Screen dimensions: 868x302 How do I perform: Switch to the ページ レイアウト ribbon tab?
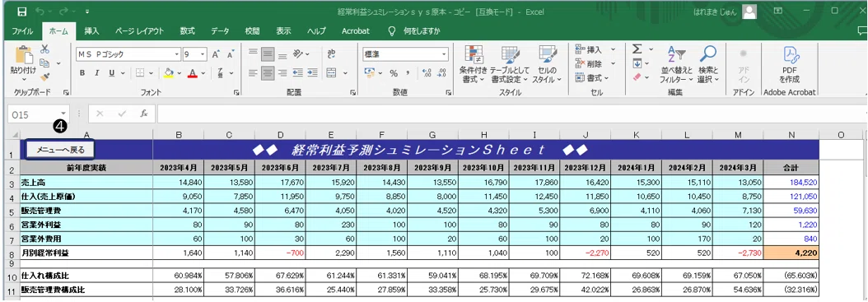(139, 31)
